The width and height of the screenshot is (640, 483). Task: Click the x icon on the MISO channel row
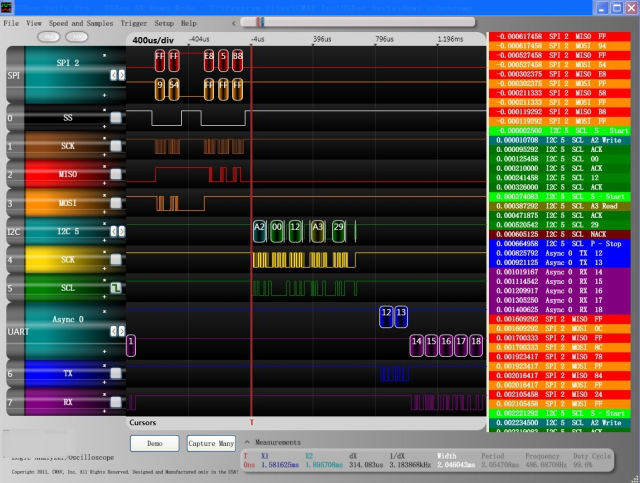tap(104, 167)
